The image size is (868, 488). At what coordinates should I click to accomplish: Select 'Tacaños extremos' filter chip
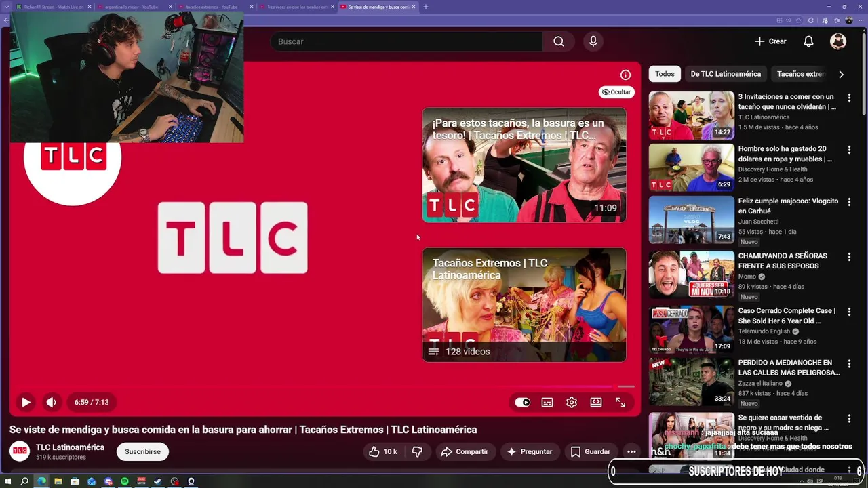[801, 74]
